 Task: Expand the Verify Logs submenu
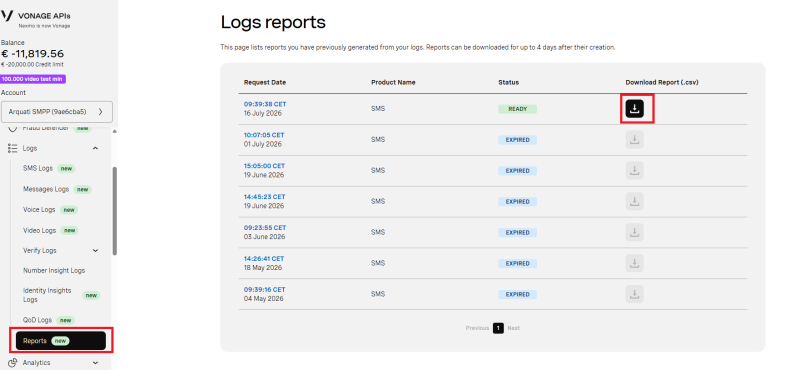coord(95,251)
